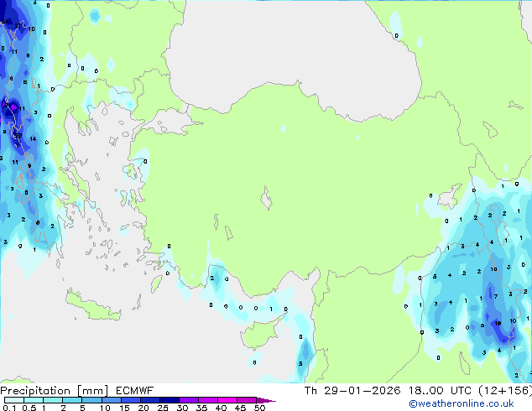Click the map precipitation value "22"

(x=19, y=135)
